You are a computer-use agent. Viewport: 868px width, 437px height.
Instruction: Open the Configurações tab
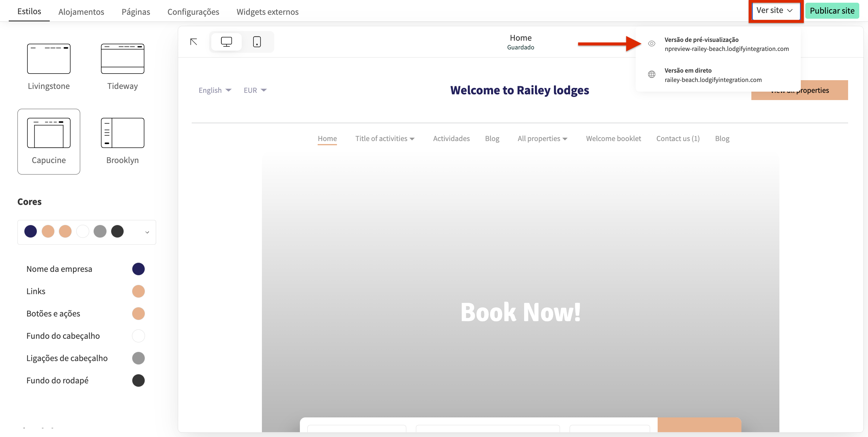click(x=193, y=12)
